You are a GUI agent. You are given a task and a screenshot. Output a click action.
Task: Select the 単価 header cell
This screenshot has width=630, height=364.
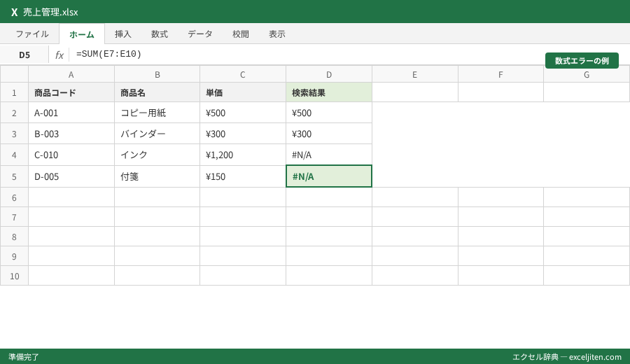[243, 92]
